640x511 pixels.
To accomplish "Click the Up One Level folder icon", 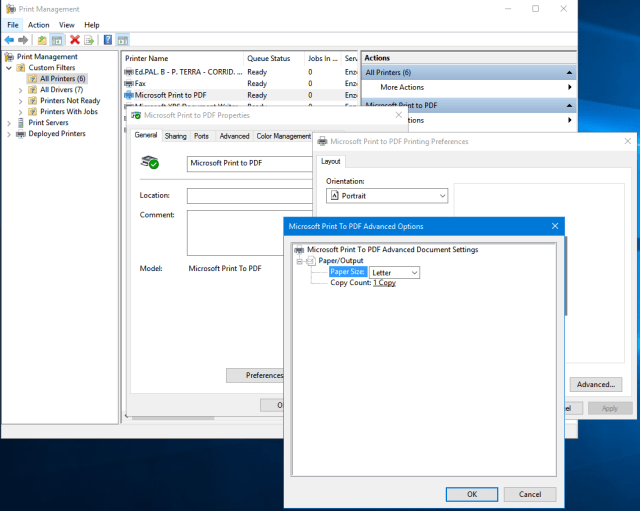I will coord(42,40).
